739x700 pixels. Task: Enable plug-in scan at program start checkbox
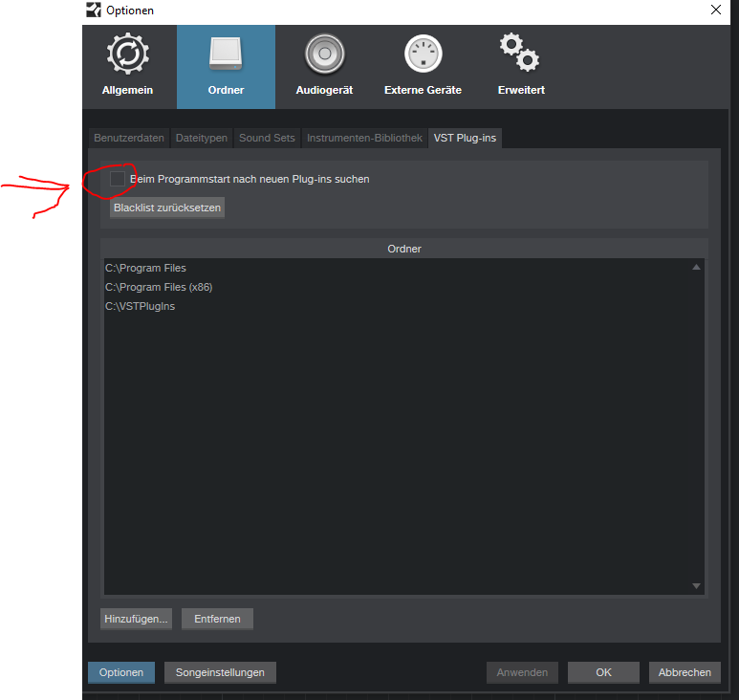click(118, 179)
